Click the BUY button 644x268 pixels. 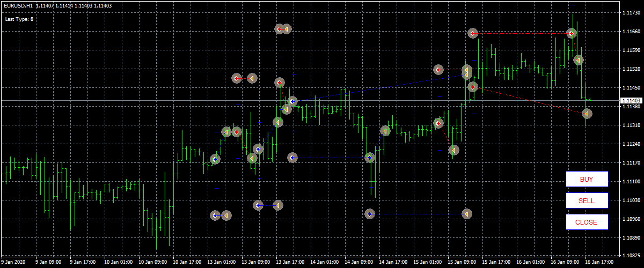(587, 179)
